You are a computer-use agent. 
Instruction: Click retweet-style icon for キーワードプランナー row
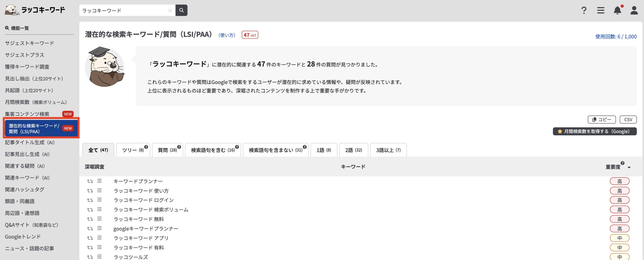(90, 181)
